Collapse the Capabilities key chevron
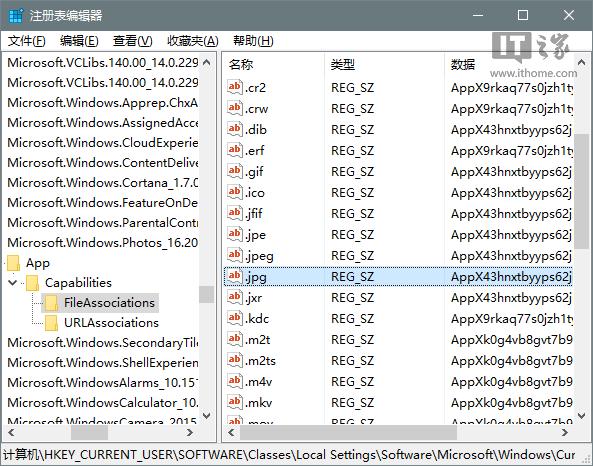This screenshot has height=466, width=593. point(12,283)
